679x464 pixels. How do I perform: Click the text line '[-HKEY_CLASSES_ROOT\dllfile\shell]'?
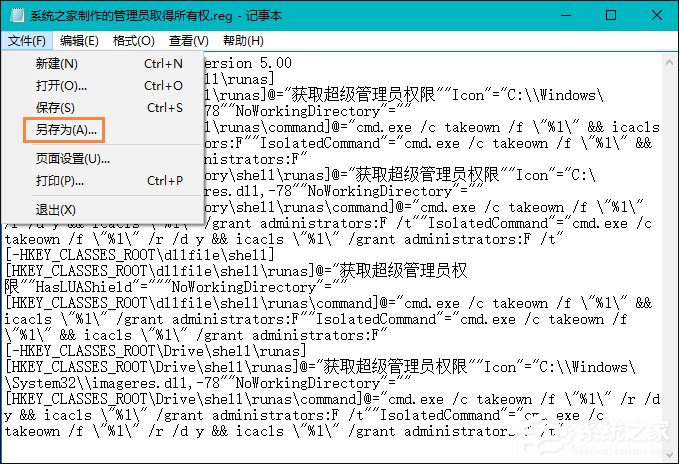click(x=139, y=255)
